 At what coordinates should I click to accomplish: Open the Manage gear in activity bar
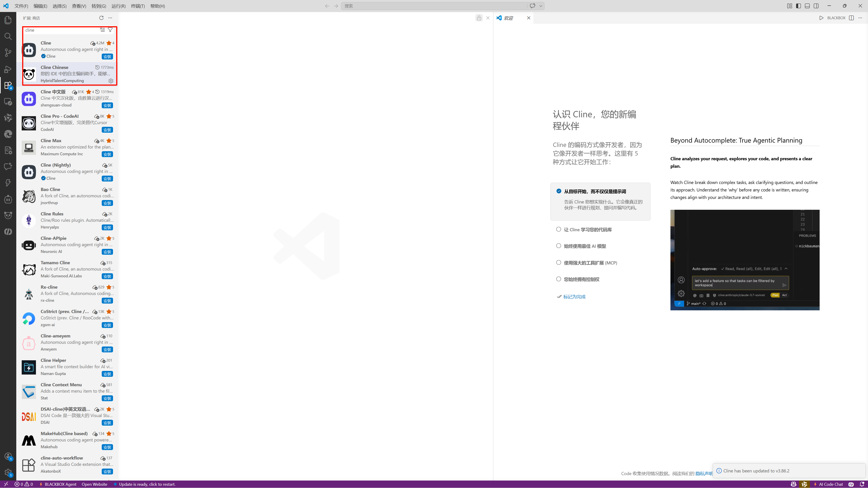coord(8,472)
